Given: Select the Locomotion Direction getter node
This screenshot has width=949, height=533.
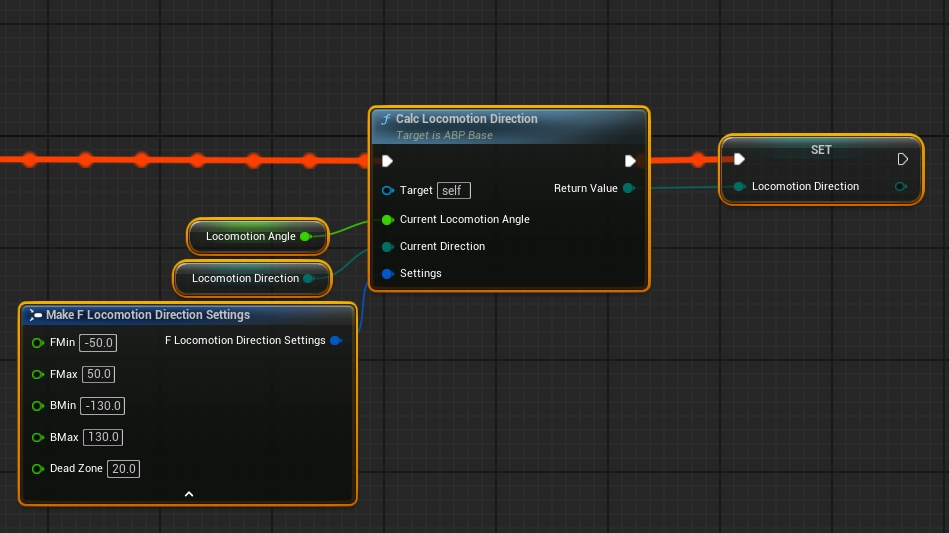Looking at the screenshot, I should click(252, 278).
